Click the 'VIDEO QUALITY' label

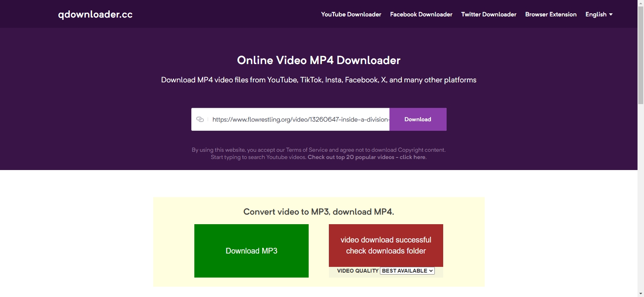tap(358, 271)
